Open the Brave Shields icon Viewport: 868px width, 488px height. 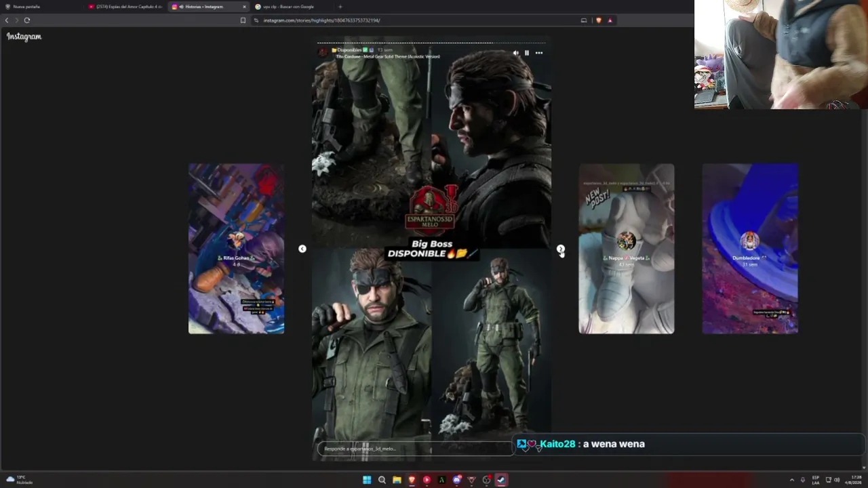(x=599, y=20)
